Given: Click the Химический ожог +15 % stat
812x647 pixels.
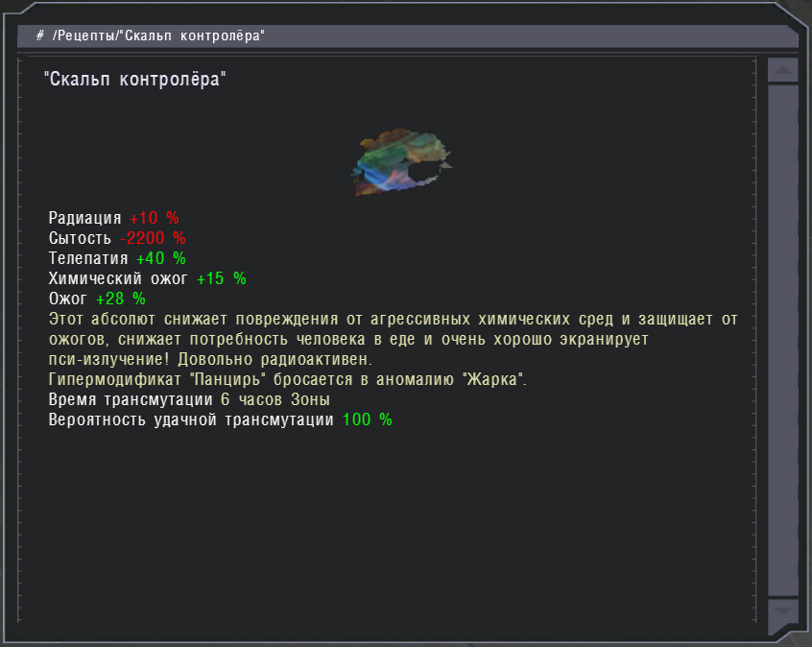Looking at the screenshot, I should coord(147,278).
